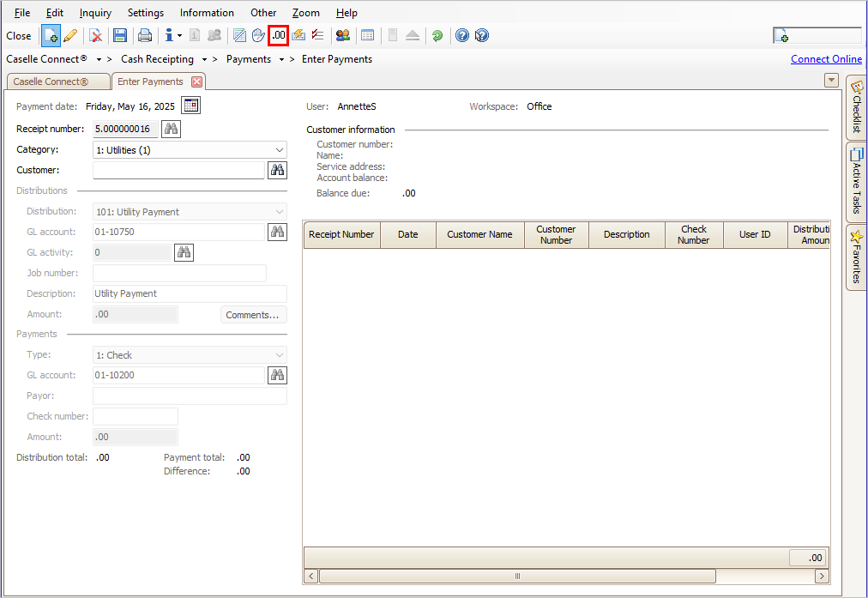Open the Inquiry menu
The width and height of the screenshot is (868, 598).
[x=95, y=13]
